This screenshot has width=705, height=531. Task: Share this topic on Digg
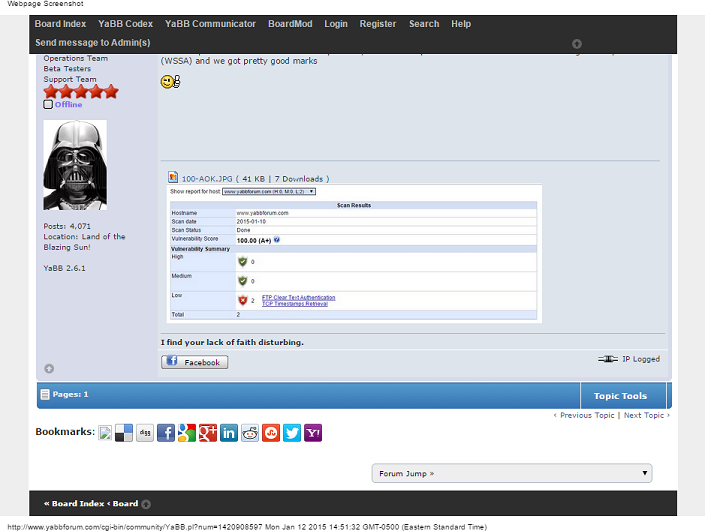145,433
